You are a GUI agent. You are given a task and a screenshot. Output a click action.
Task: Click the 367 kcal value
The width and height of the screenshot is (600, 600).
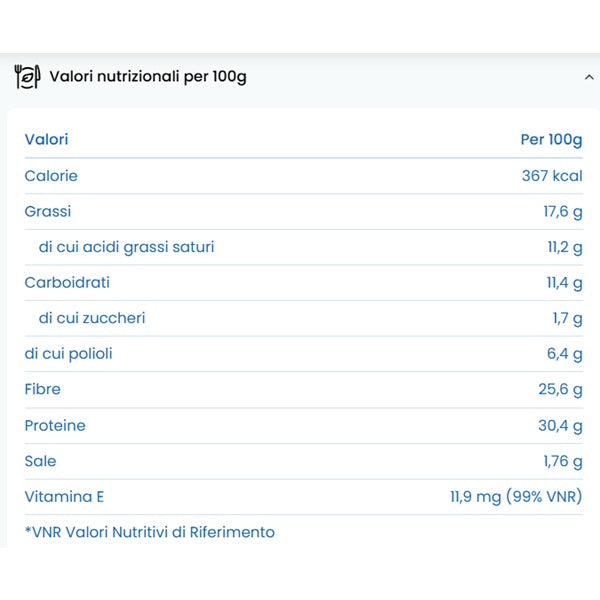coord(551,176)
